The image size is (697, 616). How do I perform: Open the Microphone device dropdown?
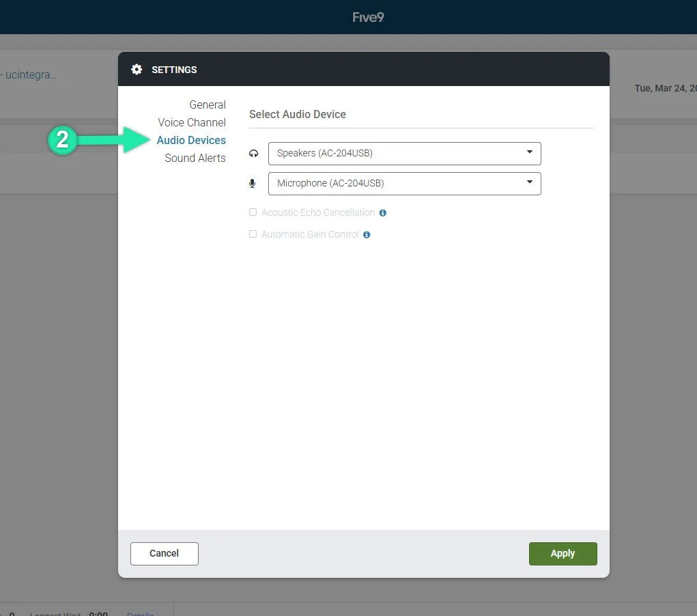[405, 183]
